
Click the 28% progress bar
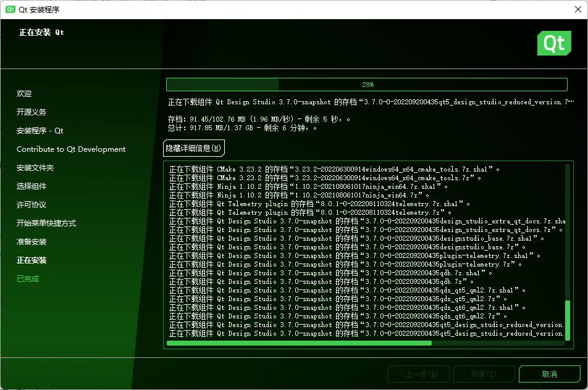click(x=366, y=85)
